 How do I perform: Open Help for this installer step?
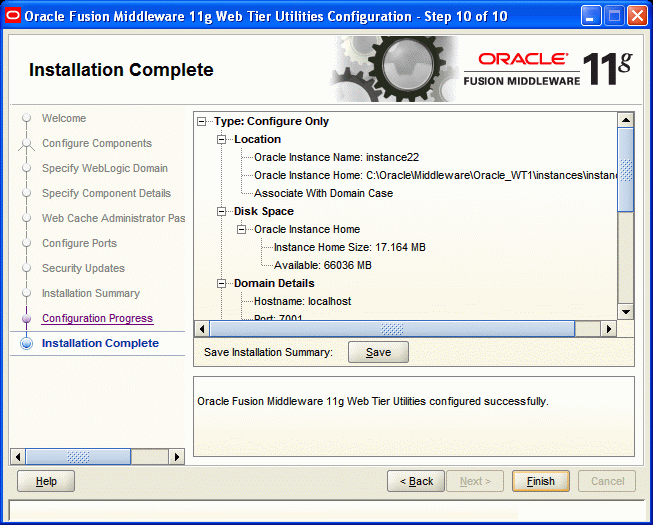point(46,481)
